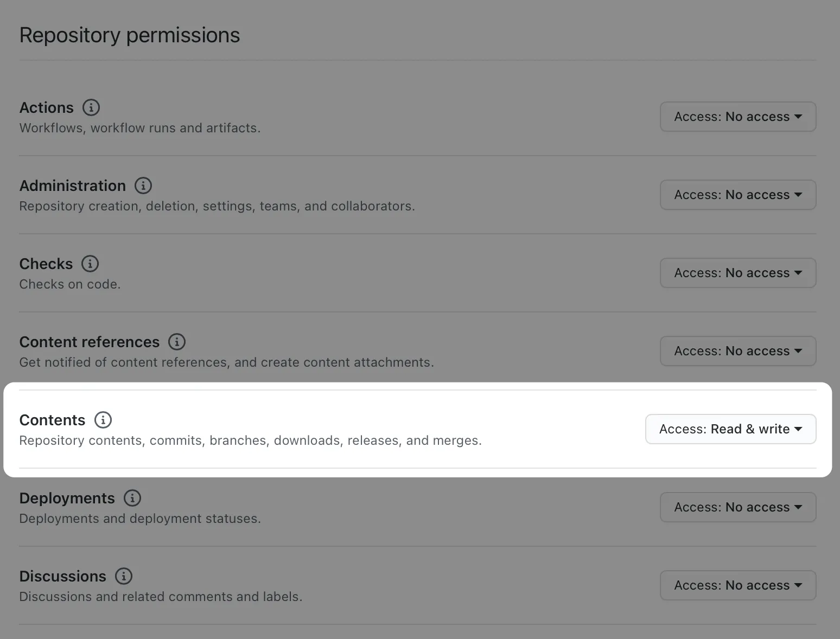Click the info icon beside Deployments
840x639 pixels.
click(x=132, y=498)
